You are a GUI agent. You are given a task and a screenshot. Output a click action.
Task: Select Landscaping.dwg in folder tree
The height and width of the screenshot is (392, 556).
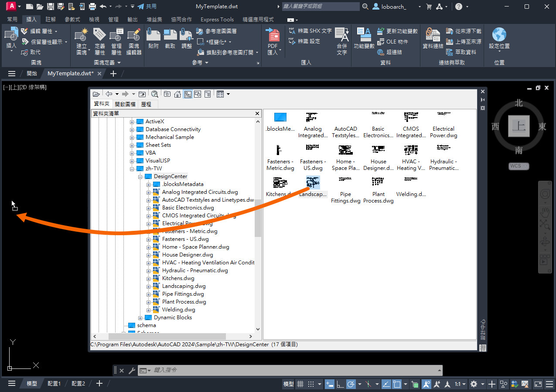184,286
